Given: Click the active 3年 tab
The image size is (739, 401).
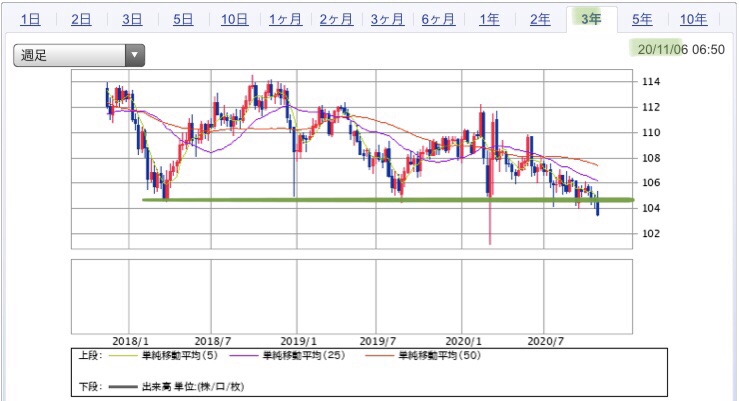Looking at the screenshot, I should [591, 19].
